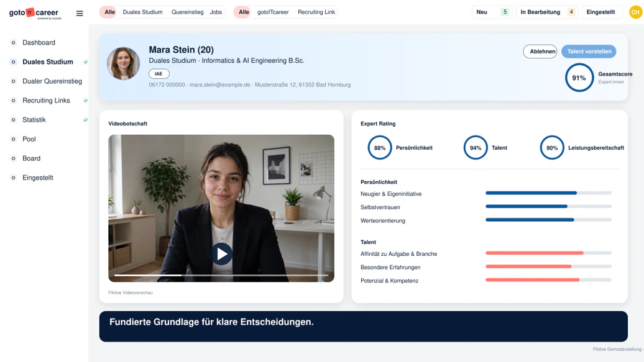Click the Expert Rating heading
This screenshot has width=644, height=362.
(x=378, y=124)
